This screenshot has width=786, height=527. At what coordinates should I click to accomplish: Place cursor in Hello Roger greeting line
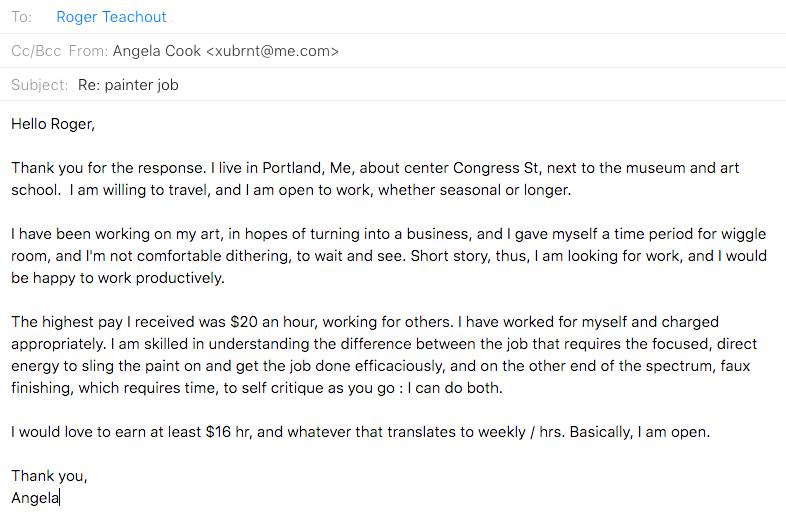click(53, 124)
